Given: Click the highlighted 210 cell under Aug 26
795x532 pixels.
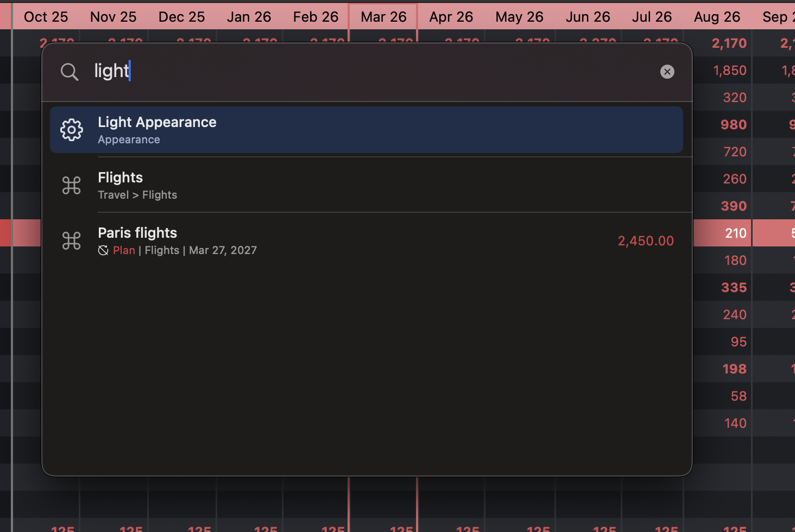Looking at the screenshot, I should coord(736,233).
